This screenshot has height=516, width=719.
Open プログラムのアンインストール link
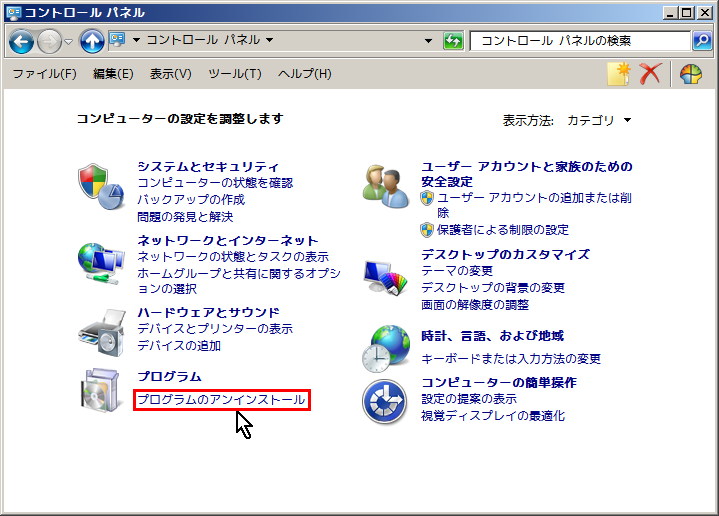point(221,399)
